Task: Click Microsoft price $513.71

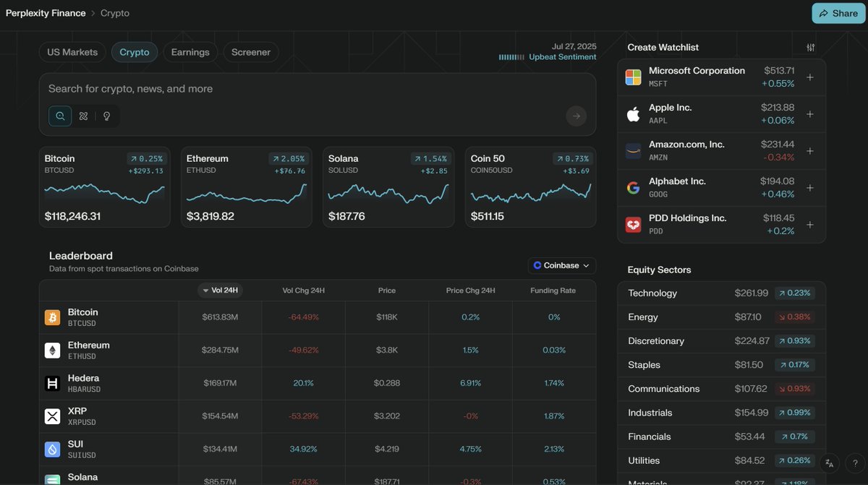Action: coord(779,71)
